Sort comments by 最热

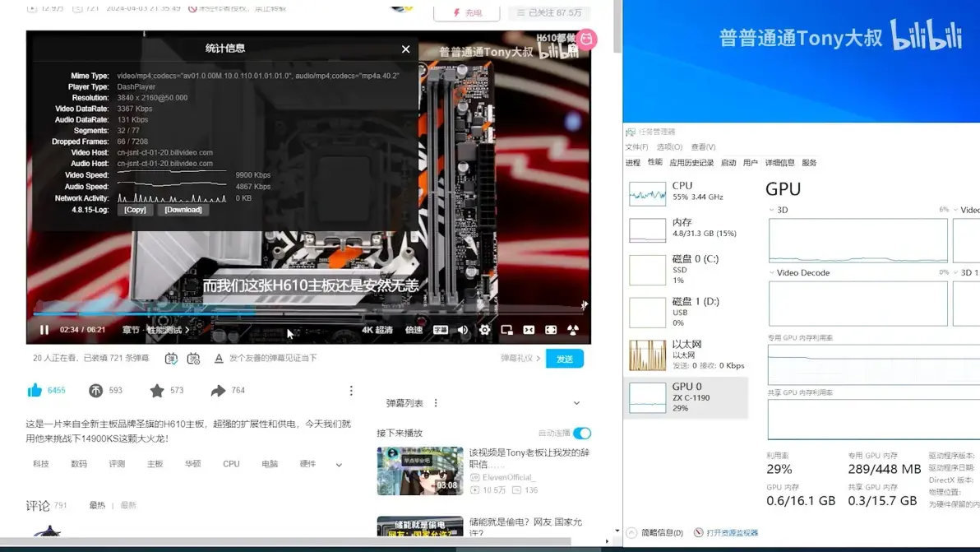98,505
